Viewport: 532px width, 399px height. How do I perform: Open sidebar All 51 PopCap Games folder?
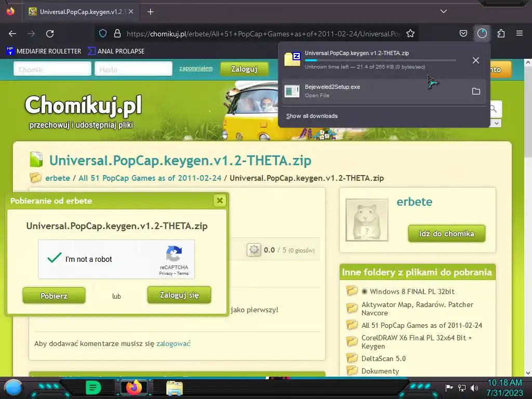[422, 325]
